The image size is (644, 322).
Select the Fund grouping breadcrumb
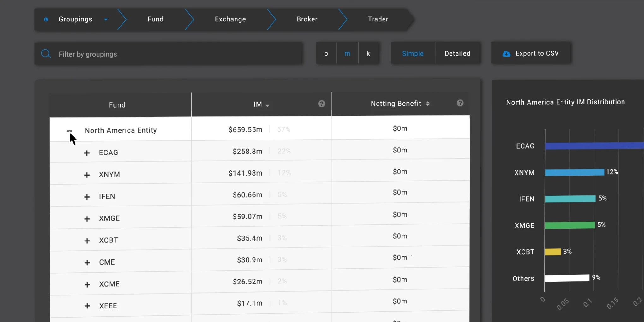click(156, 19)
